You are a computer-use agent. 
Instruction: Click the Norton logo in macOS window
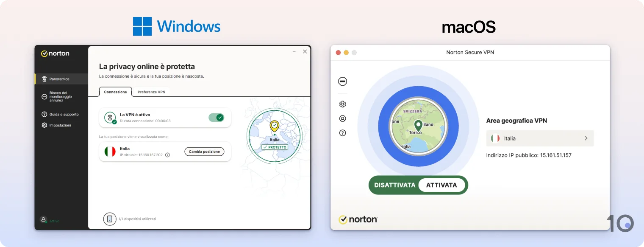coord(358,219)
